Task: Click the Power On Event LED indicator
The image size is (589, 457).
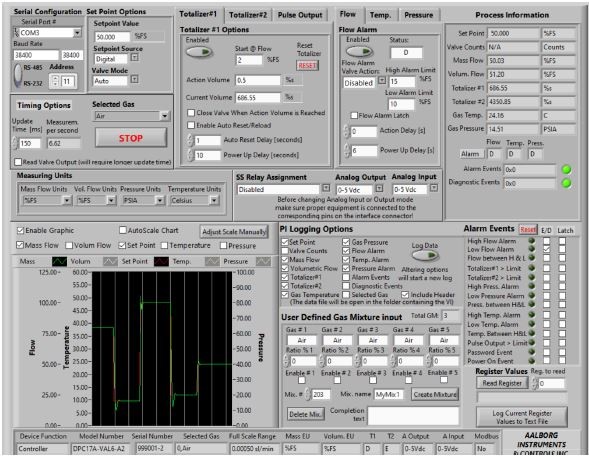Action: 532,360
